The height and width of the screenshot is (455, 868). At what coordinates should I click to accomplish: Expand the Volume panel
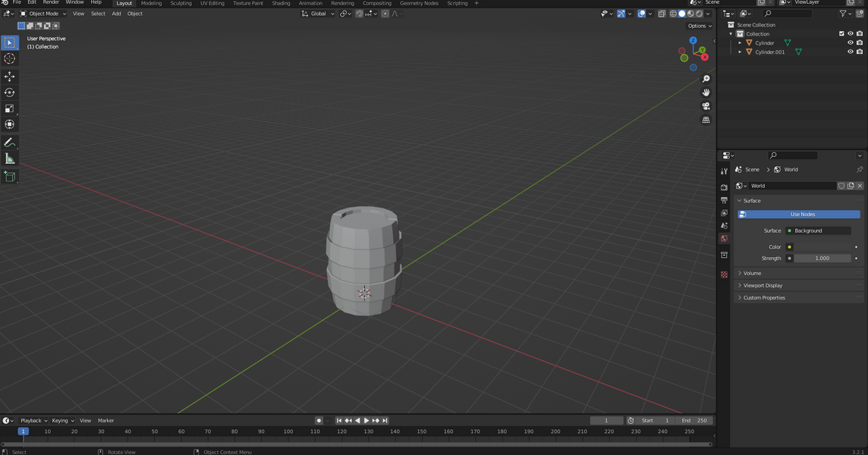800,274
